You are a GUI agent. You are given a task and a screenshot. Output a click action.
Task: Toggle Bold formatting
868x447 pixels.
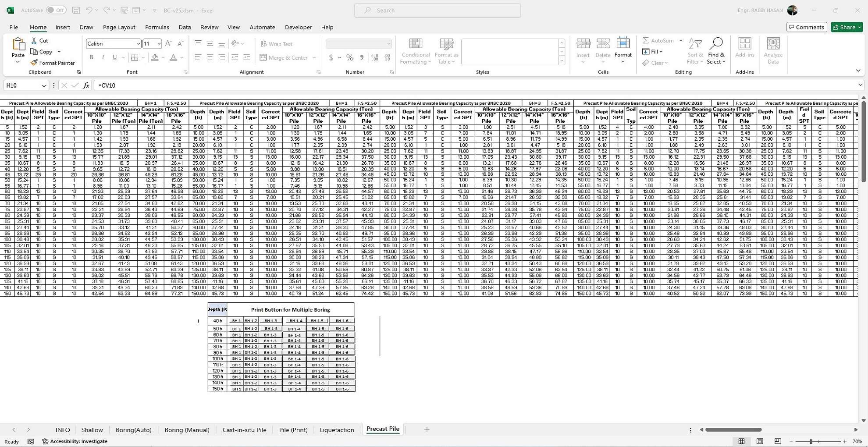(x=92, y=57)
